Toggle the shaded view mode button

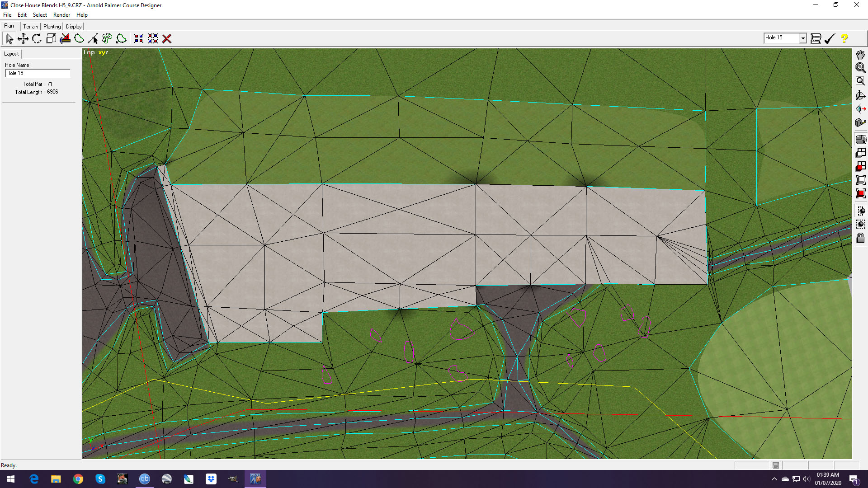click(x=860, y=140)
